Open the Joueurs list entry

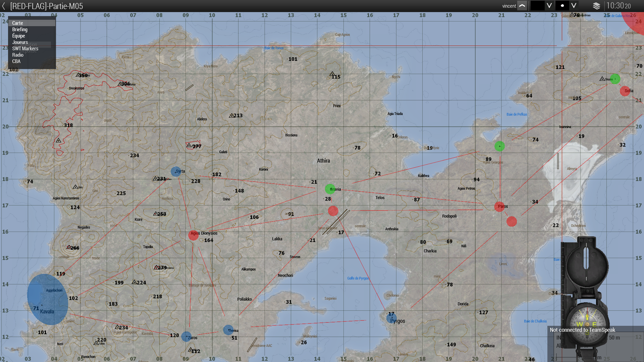20,42
